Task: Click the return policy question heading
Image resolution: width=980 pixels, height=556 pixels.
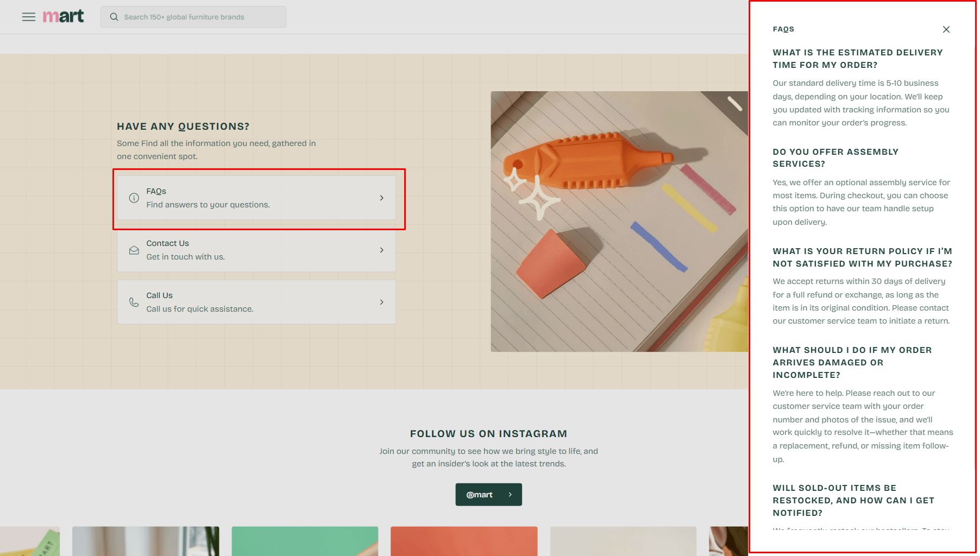Action: (x=862, y=257)
